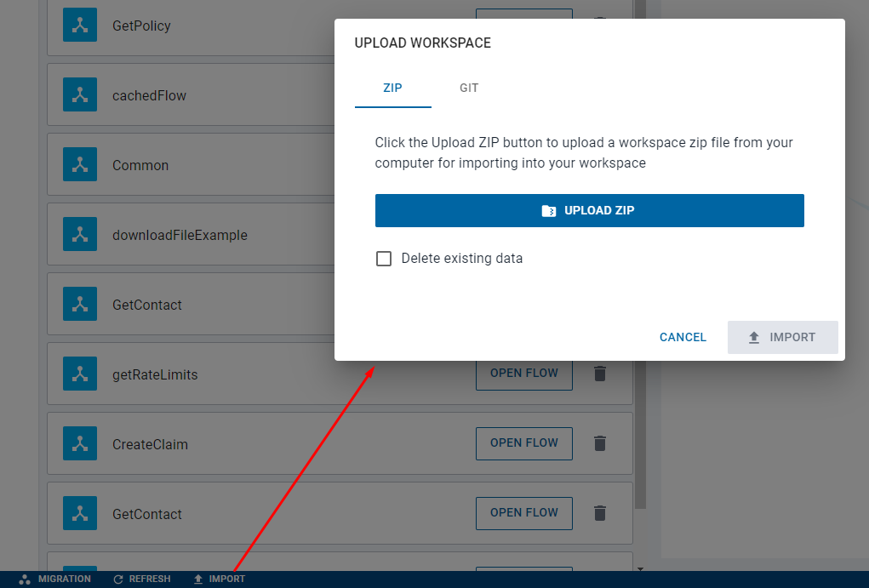Select the ZIP tab

click(392, 88)
